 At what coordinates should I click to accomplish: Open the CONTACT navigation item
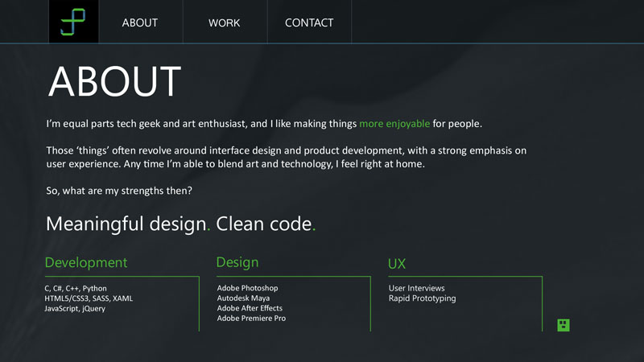coord(309,23)
